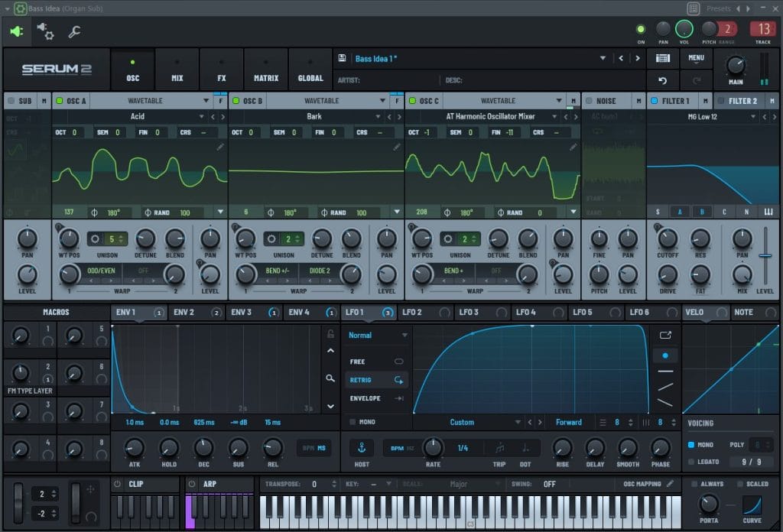Open the preset browser icon beside MENU

663,58
